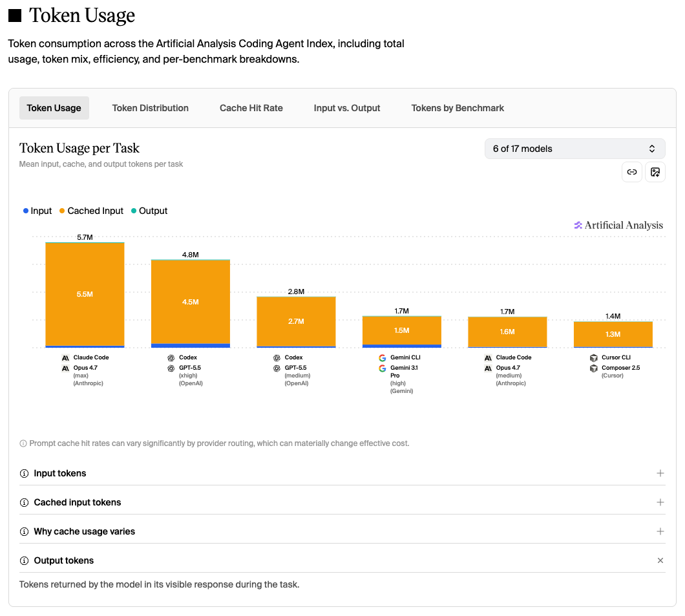
Task: Click the 'Composer 2.5' axis label
Action: click(x=621, y=368)
